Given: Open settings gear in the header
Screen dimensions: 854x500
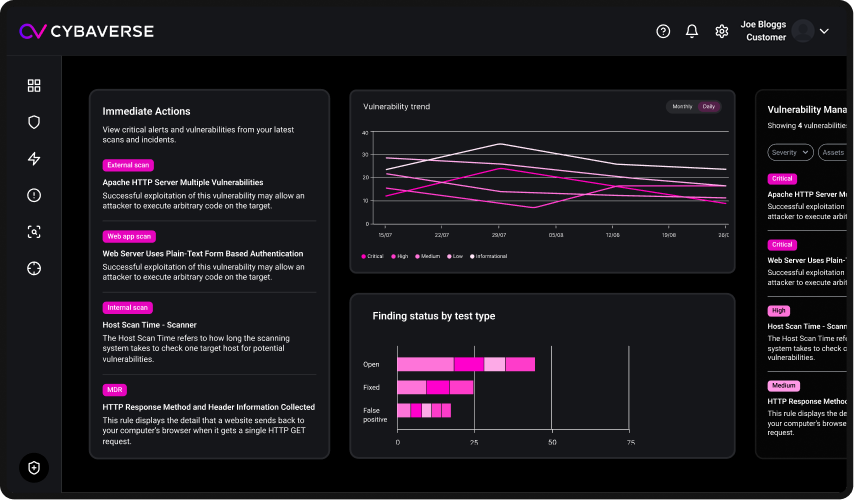Looking at the screenshot, I should coord(721,31).
